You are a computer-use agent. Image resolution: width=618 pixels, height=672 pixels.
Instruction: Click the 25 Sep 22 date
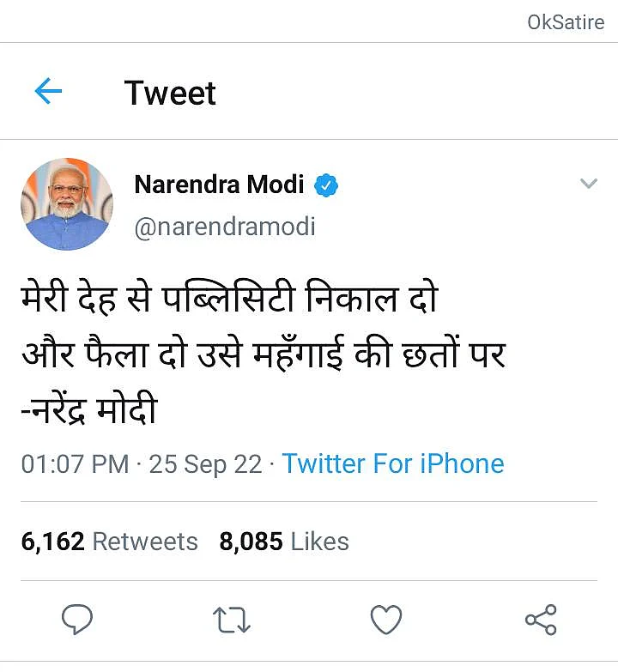coord(205,464)
